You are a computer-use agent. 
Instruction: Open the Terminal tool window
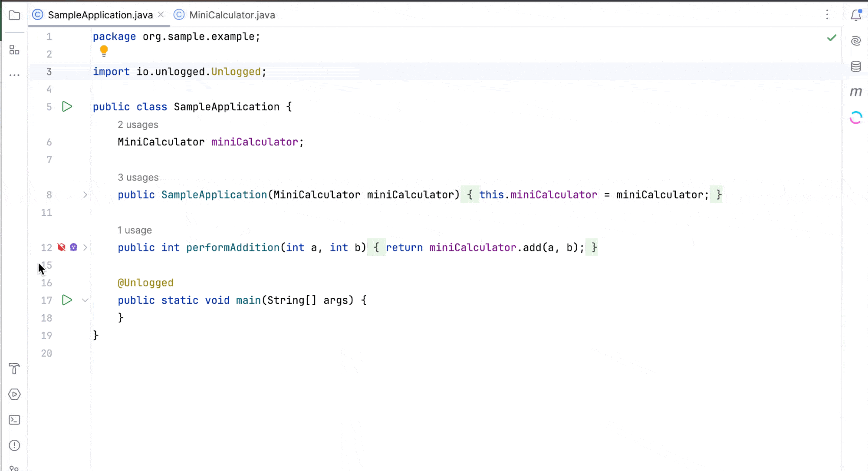point(14,419)
